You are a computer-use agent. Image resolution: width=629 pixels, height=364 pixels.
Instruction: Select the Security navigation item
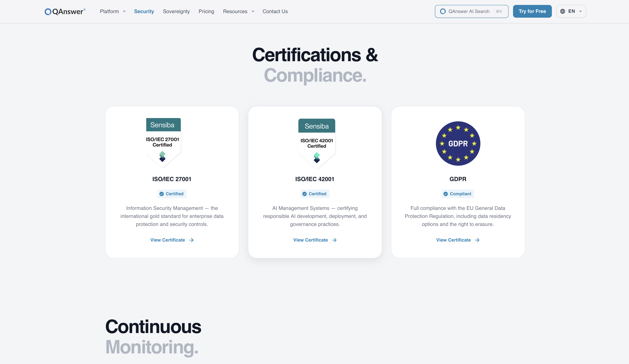144,11
